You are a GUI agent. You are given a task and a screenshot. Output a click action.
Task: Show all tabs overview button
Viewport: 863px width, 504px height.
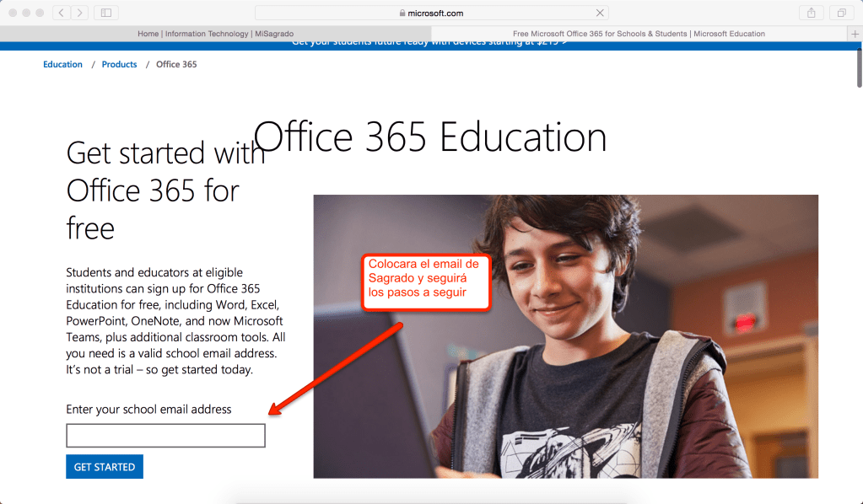841,13
